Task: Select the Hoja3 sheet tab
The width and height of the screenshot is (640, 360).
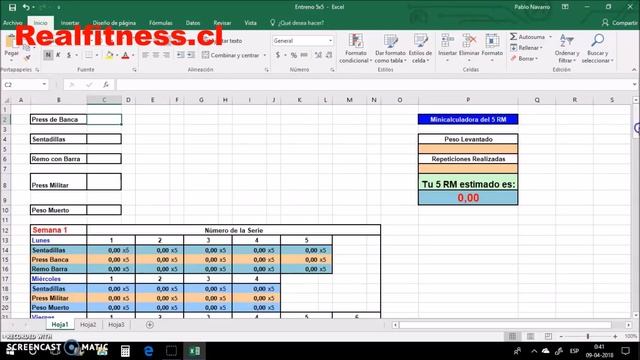Action: click(x=116, y=324)
